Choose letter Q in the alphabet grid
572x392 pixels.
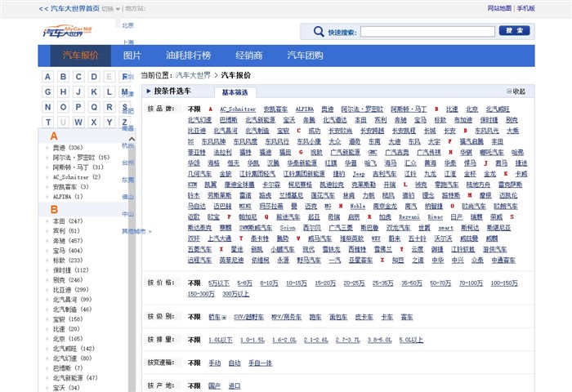pyautogui.click(x=94, y=107)
